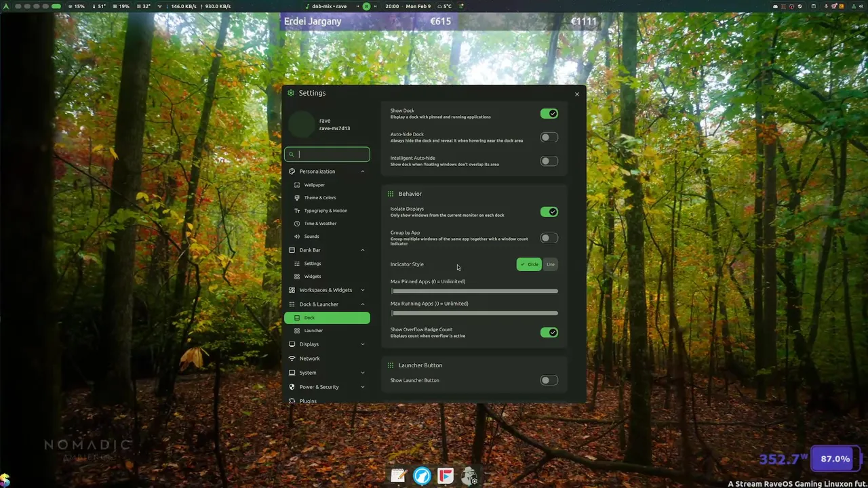This screenshot has width=868, height=488.
Task: Click the network speed indicator showing 146.0 KB/s
Action: point(181,6)
